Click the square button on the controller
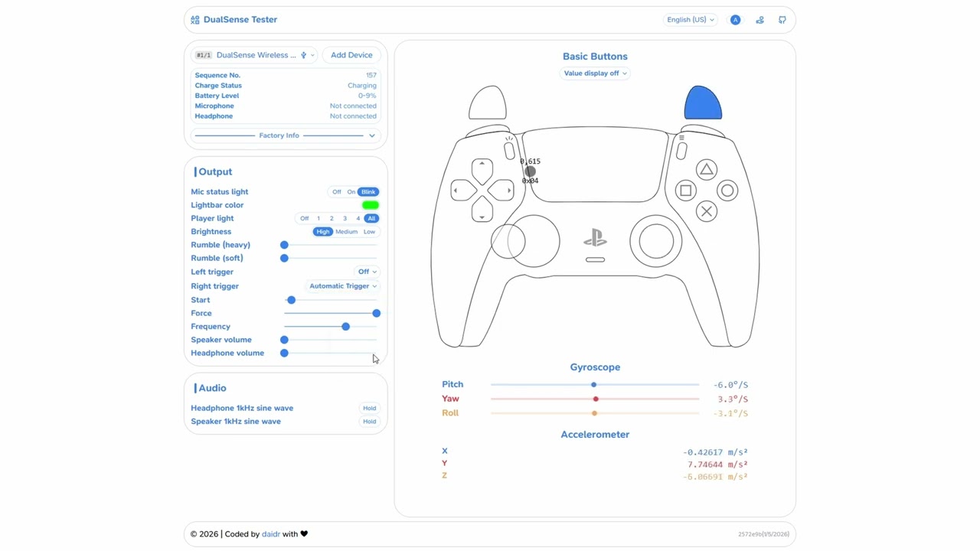Image resolution: width=980 pixels, height=551 pixels. point(685,191)
